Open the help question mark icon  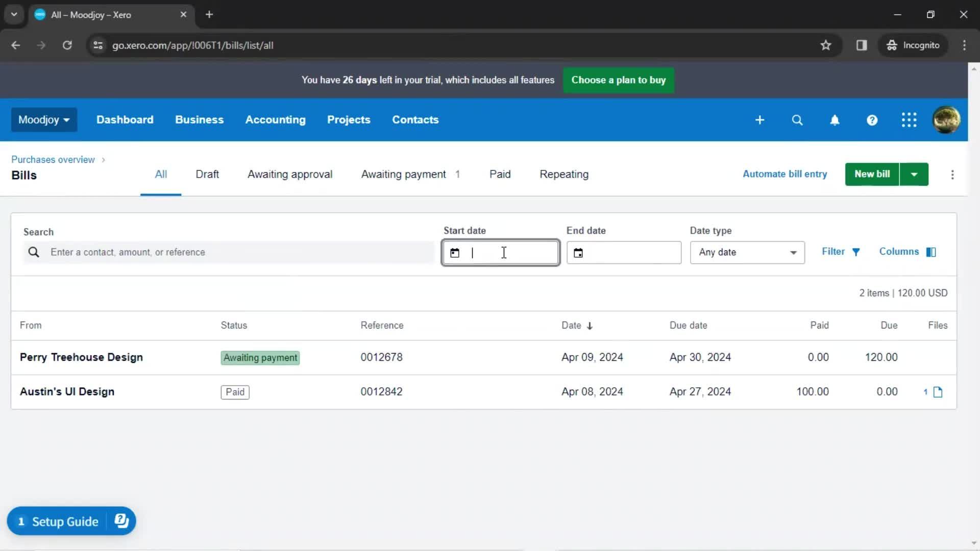pos(872,120)
